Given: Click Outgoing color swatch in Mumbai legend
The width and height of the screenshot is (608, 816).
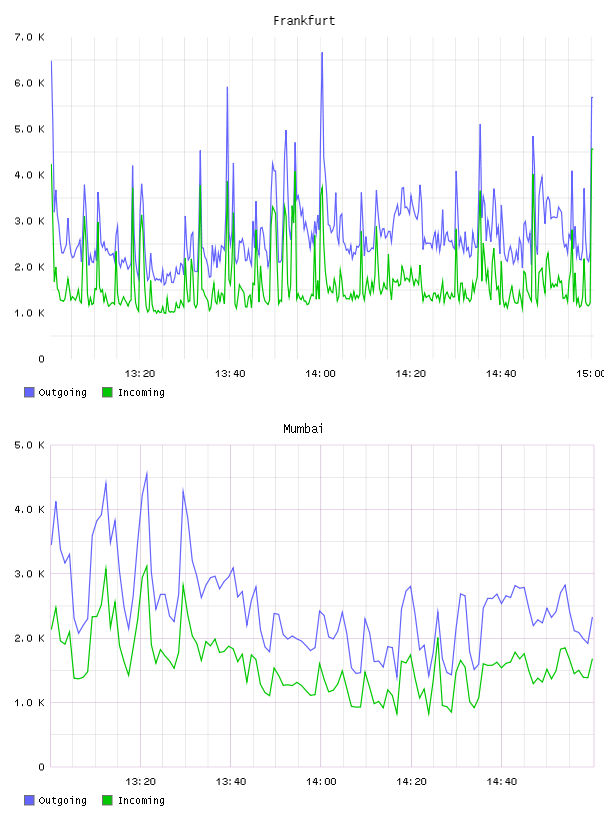Looking at the screenshot, I should [29, 800].
